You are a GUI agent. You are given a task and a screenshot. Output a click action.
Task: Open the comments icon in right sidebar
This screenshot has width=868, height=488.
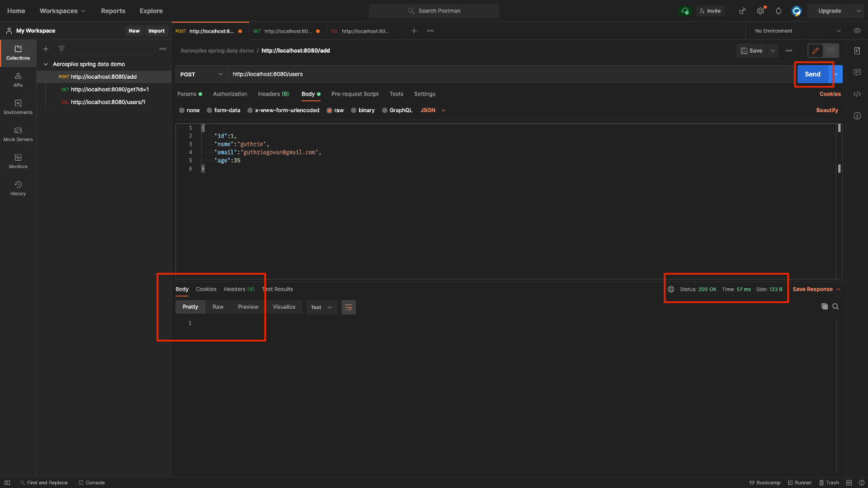[x=857, y=72]
